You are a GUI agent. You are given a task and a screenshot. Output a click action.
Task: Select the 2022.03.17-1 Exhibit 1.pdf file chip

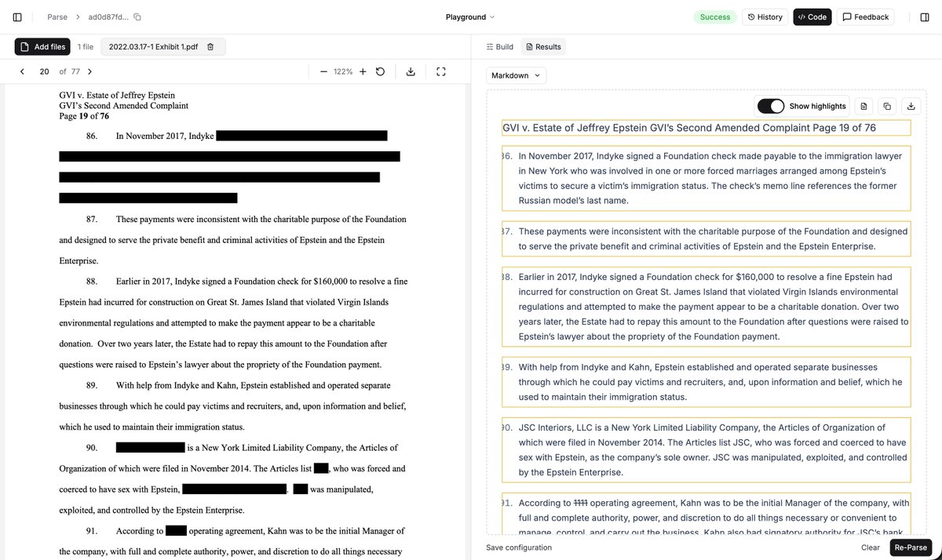point(163,47)
